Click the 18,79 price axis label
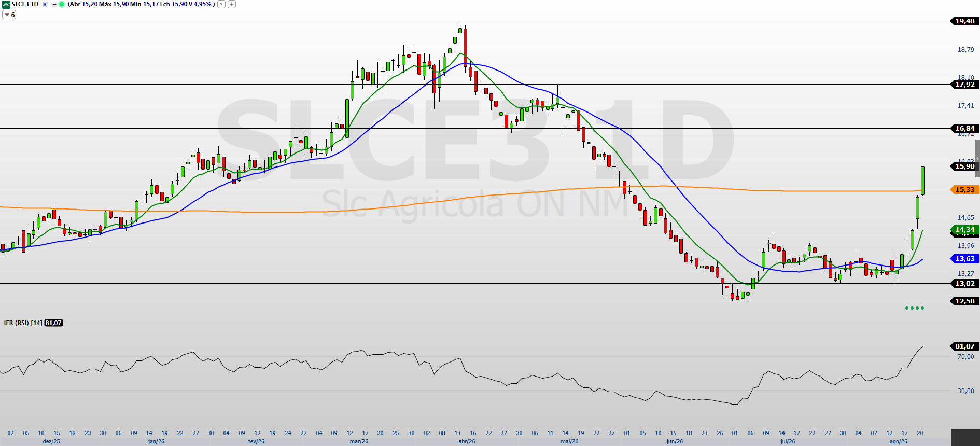Image resolution: width=980 pixels, height=446 pixels. (x=965, y=50)
